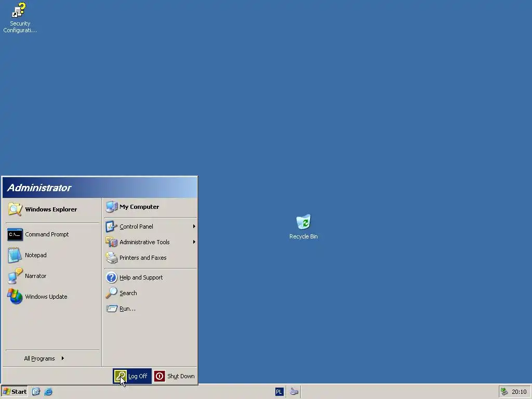The width and height of the screenshot is (532, 399).
Task: Expand the Administrative Tools submenu arrow
Action: tap(194, 242)
